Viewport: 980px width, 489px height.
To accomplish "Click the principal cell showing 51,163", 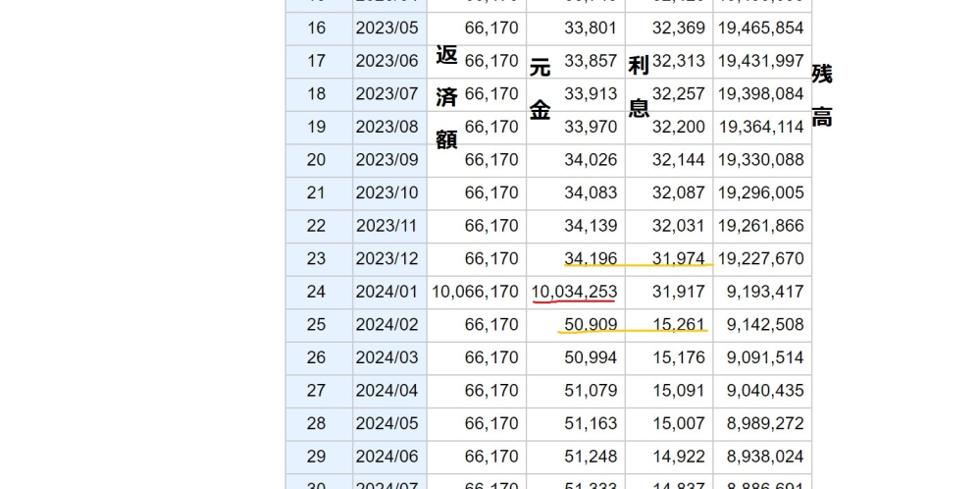I will 591,424.
